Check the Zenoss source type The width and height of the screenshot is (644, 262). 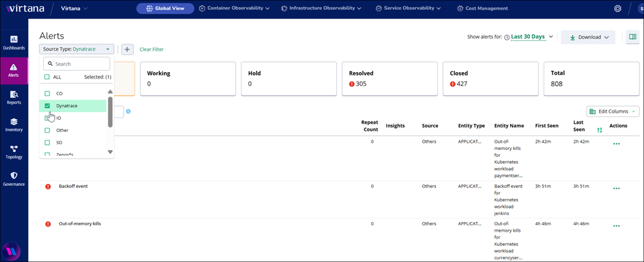coord(47,154)
